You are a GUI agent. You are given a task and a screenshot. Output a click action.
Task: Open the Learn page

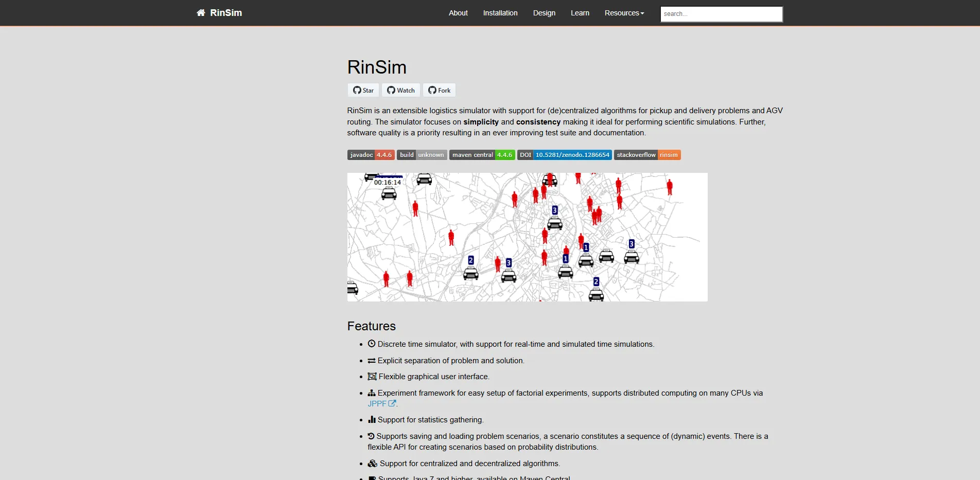tap(580, 13)
